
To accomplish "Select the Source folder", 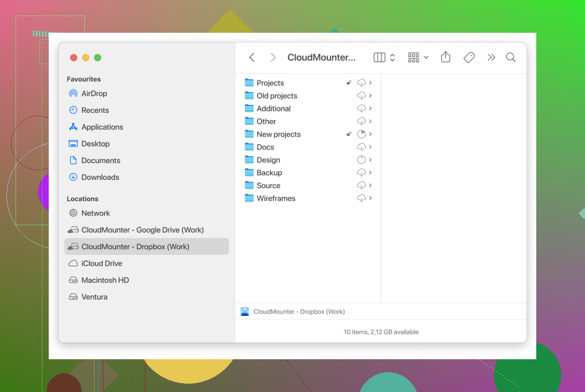I will pyautogui.click(x=308, y=186).
